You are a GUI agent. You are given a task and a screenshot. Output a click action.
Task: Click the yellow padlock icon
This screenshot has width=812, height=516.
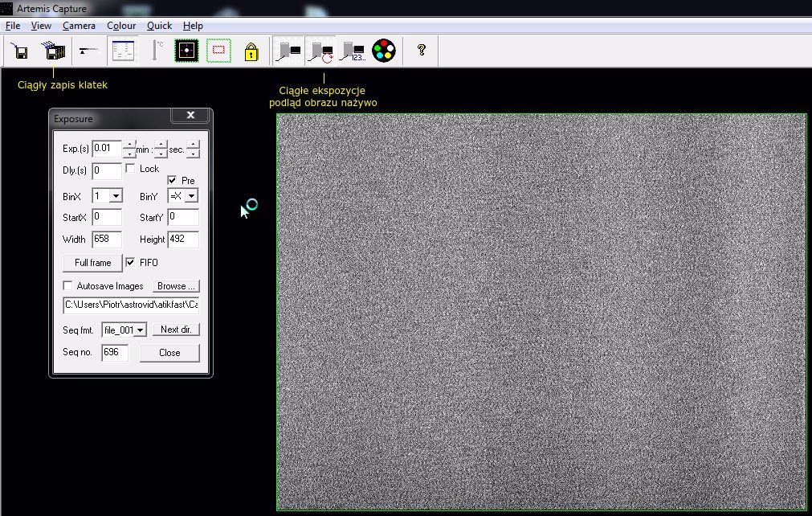251,52
